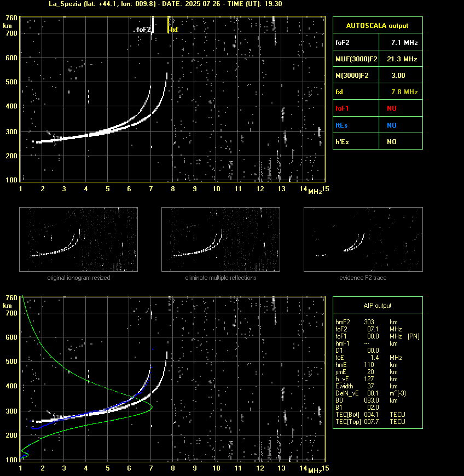Click the 14 MHz axis label on top ionogram
The image size is (464, 476).
point(303,189)
